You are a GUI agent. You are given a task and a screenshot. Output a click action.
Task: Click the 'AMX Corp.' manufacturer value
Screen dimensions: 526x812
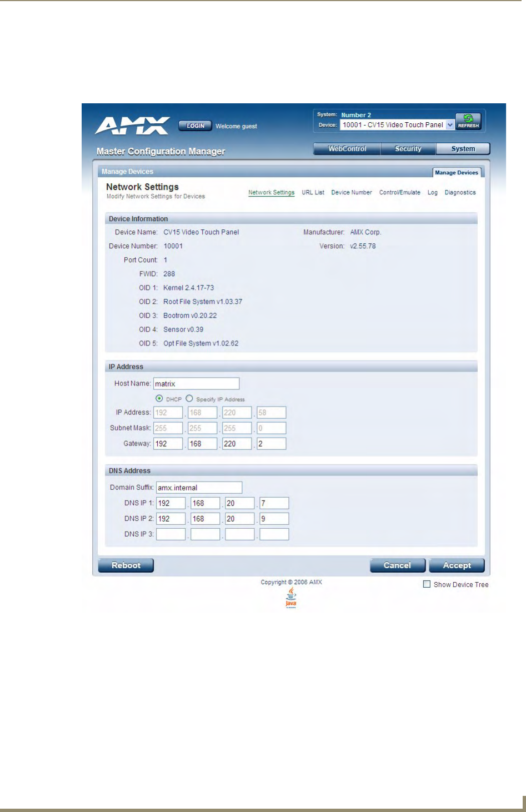[x=365, y=232]
